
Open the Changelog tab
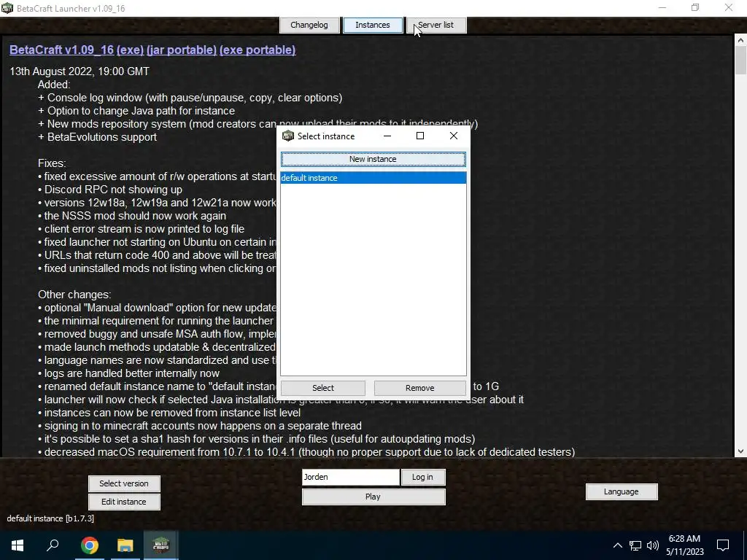(309, 25)
